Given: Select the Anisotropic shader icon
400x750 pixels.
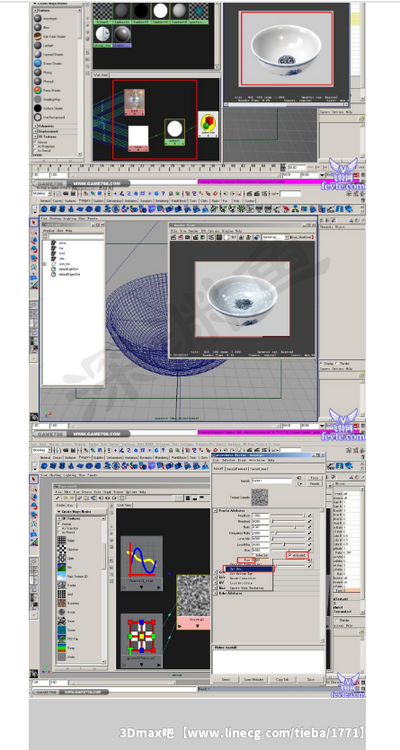Looking at the screenshot, I should 37,18.
